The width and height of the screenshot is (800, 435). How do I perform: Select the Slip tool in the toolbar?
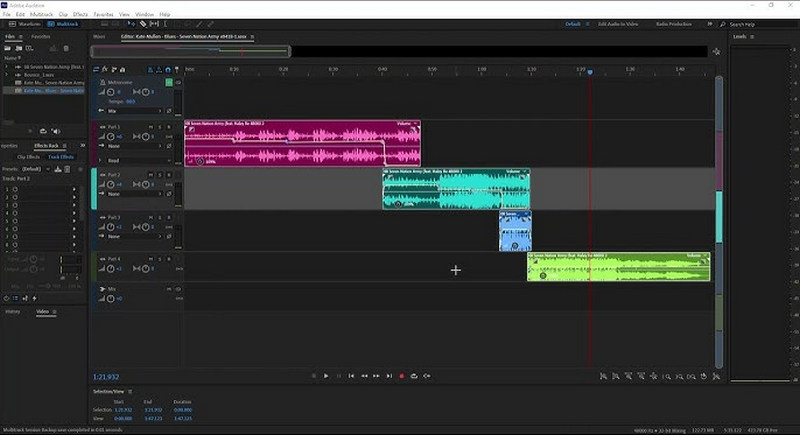tap(154, 24)
